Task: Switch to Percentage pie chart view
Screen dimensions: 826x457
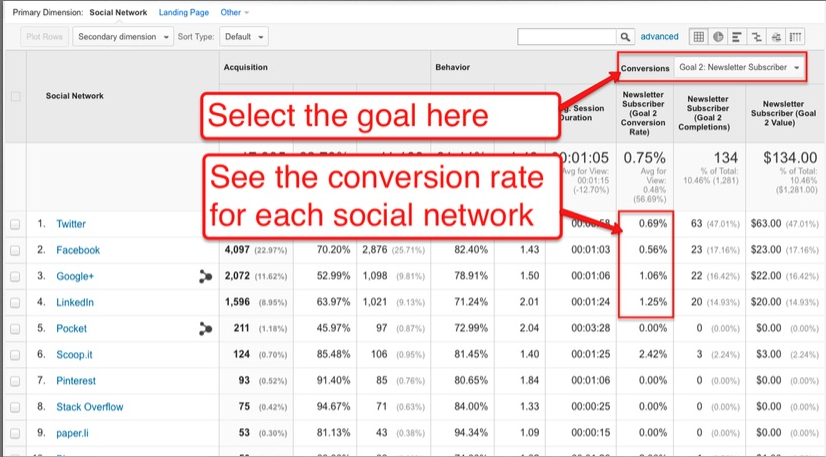Action: pos(718,37)
